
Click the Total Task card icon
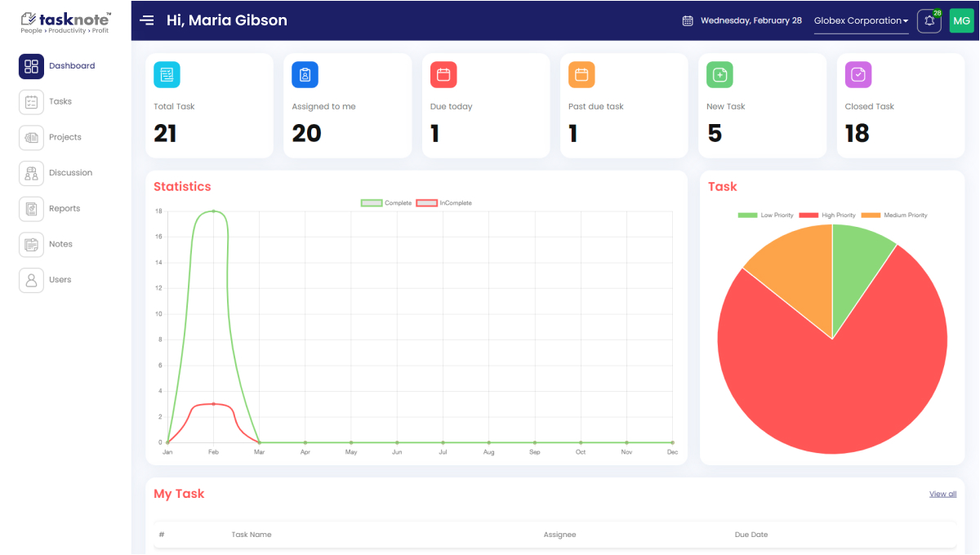tap(167, 75)
